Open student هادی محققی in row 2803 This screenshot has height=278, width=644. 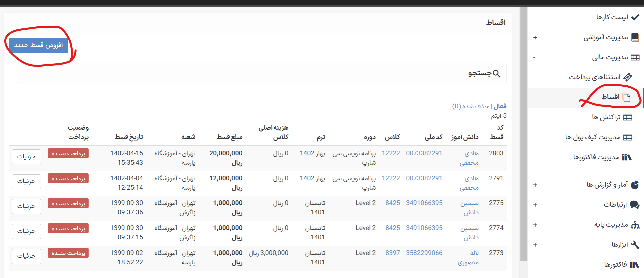[x=469, y=158]
